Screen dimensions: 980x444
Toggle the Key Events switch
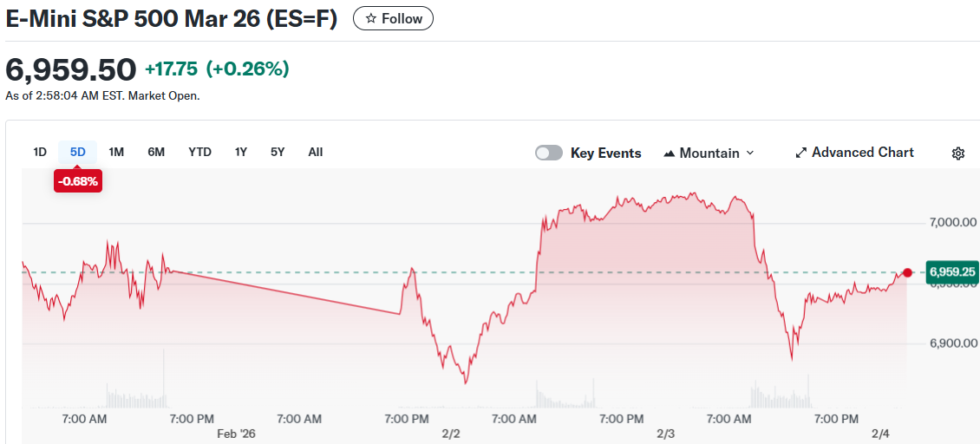549,153
